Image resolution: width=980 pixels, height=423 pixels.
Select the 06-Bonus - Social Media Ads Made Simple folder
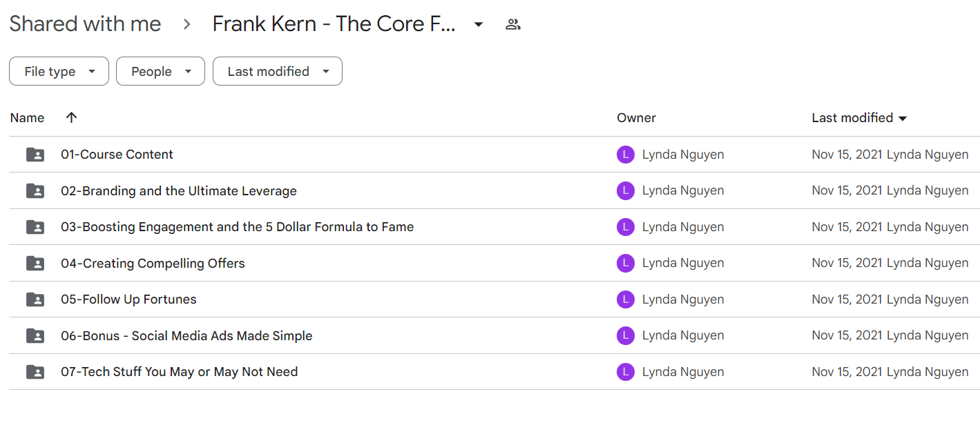[186, 336]
